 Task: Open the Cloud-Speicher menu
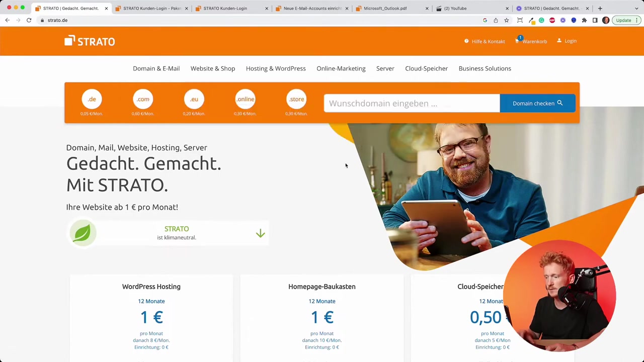click(426, 68)
